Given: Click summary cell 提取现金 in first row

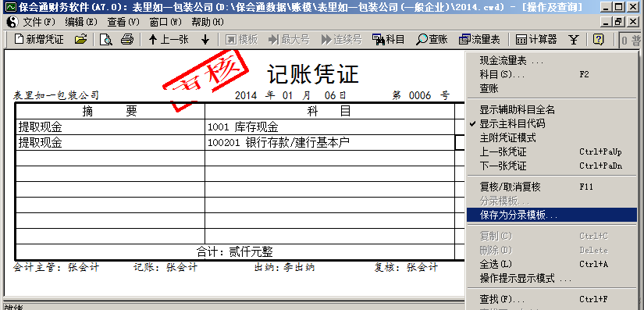Looking at the screenshot, I should tap(110, 126).
